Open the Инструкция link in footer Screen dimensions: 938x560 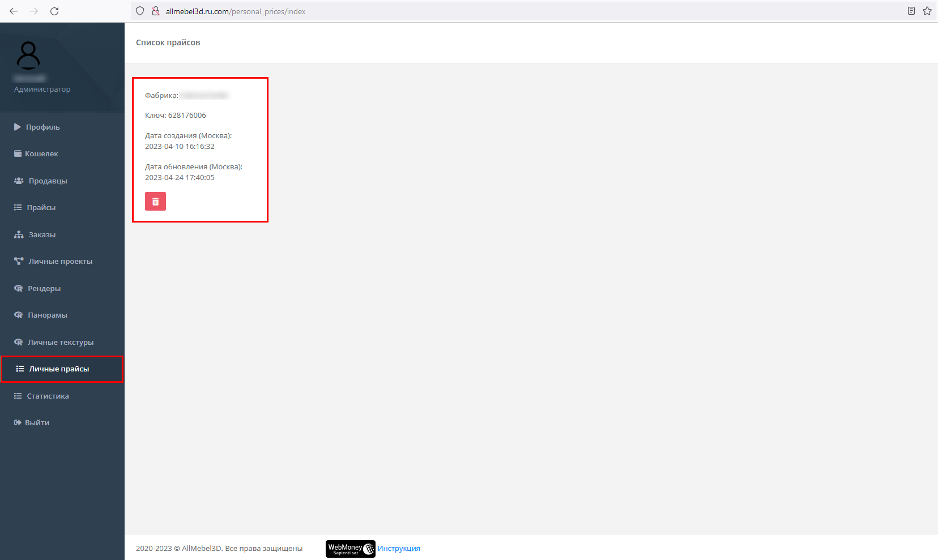coord(399,548)
